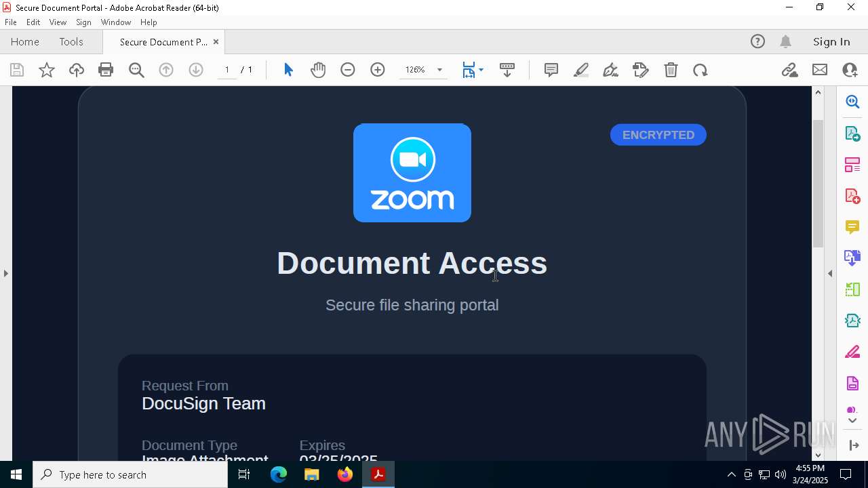
Task: Click scrollbar down arrow
Action: (x=818, y=455)
